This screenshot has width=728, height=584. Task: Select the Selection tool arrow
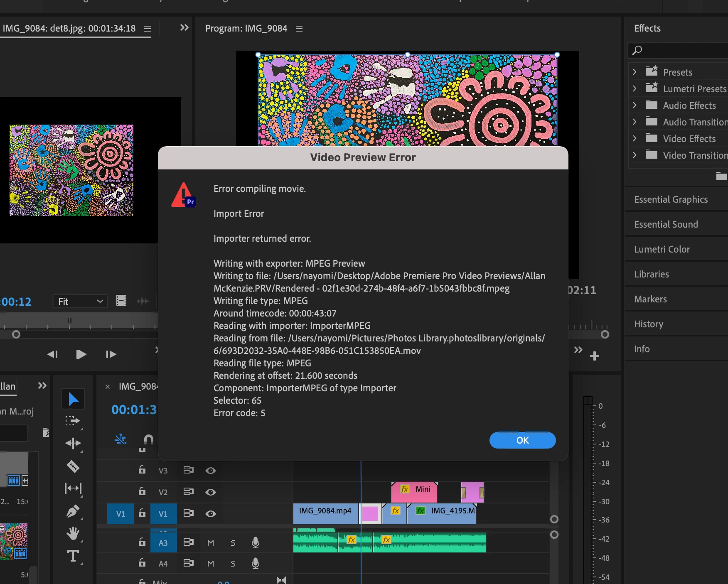click(x=73, y=399)
